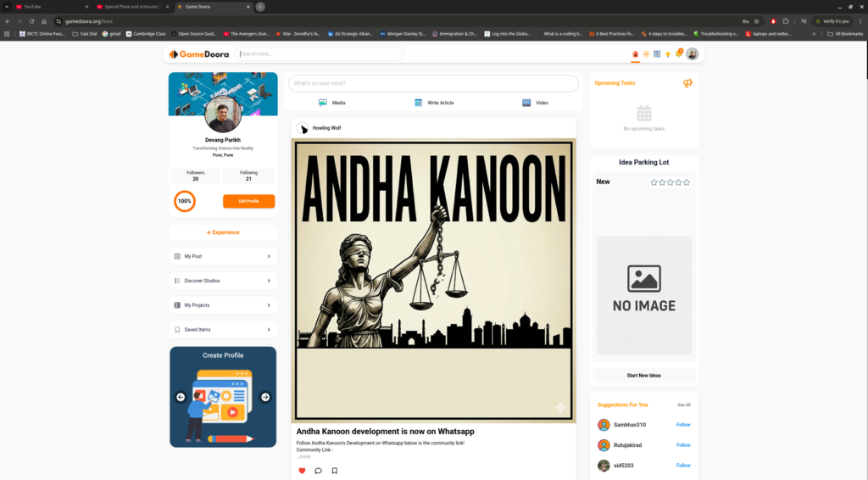Toggle bookmark save on the post

[334, 471]
